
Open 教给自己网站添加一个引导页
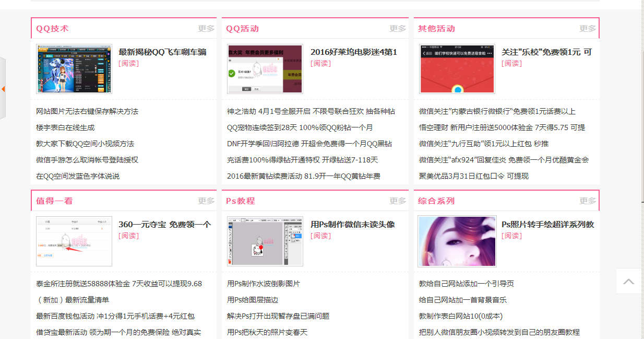tap(467, 284)
